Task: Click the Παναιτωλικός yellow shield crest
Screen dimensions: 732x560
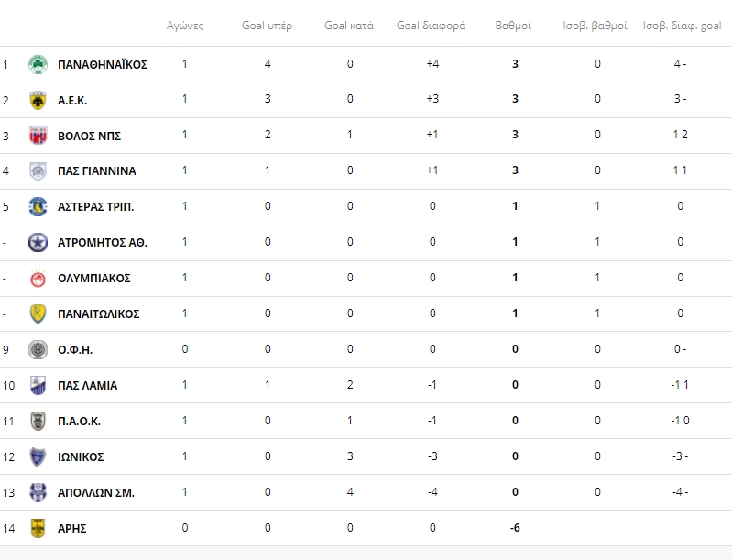Action: tap(38, 313)
